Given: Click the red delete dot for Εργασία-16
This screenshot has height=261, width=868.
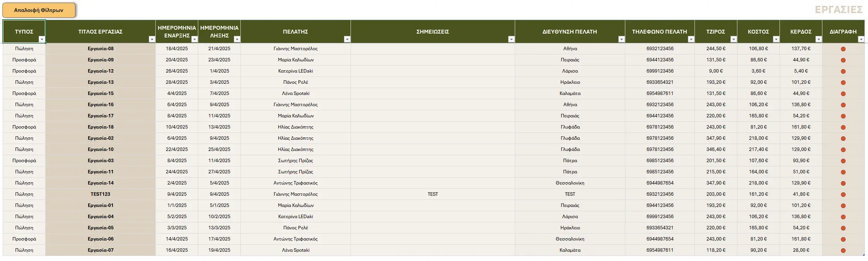Looking at the screenshot, I should [x=843, y=105].
